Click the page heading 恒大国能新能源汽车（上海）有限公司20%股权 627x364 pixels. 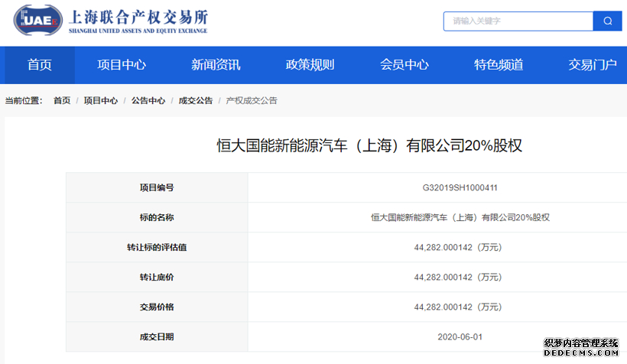tap(369, 145)
